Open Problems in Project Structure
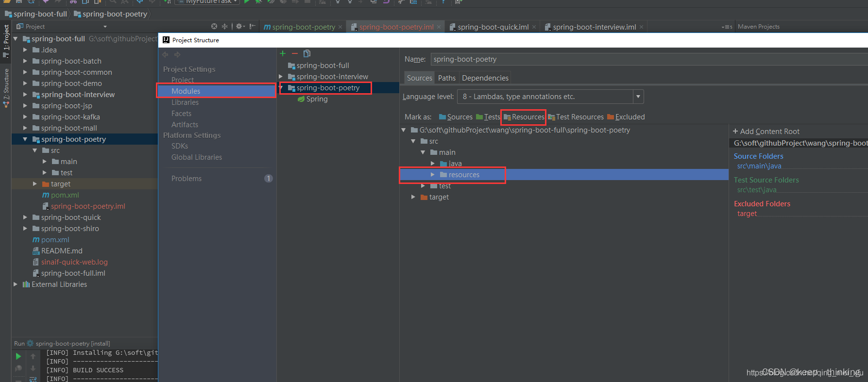Image resolution: width=868 pixels, height=382 pixels. [187, 179]
